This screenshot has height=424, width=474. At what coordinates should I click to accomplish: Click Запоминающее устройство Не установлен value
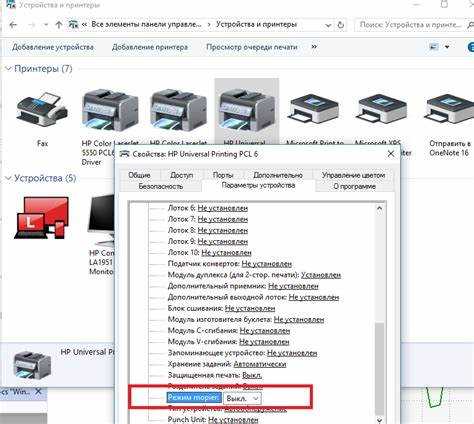tap(292, 353)
